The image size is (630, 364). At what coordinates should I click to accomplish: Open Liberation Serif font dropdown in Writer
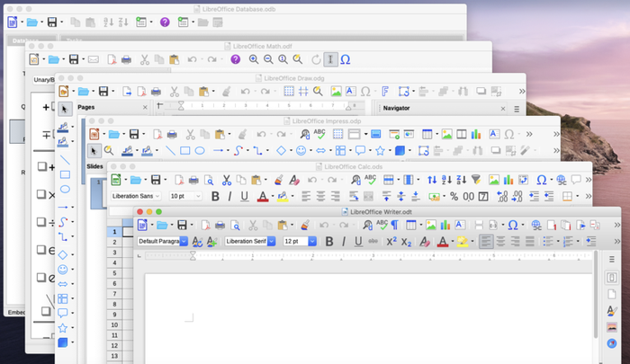(x=271, y=241)
